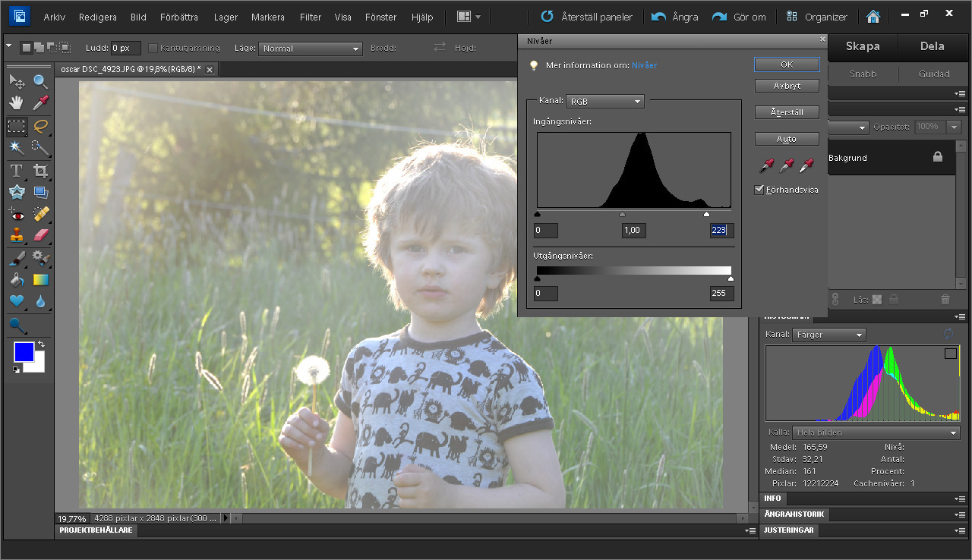Click the Auto button in Nivåer
Viewport: 972px width, 560px height.
[787, 139]
